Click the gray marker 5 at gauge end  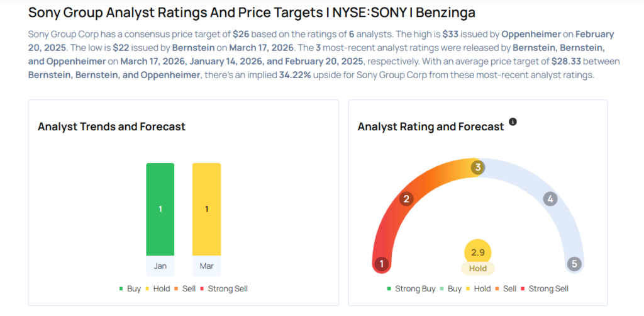click(574, 264)
